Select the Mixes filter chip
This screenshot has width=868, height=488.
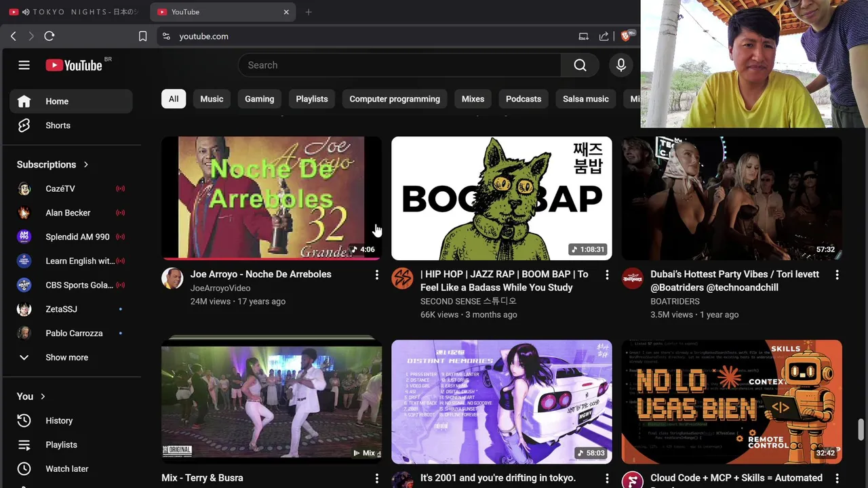(473, 99)
